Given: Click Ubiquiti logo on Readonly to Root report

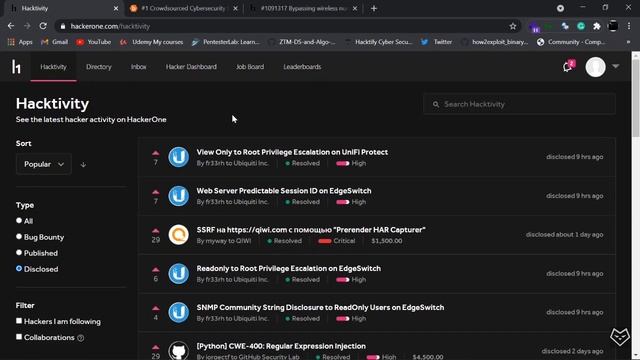Looking at the screenshot, I should coord(178,273).
